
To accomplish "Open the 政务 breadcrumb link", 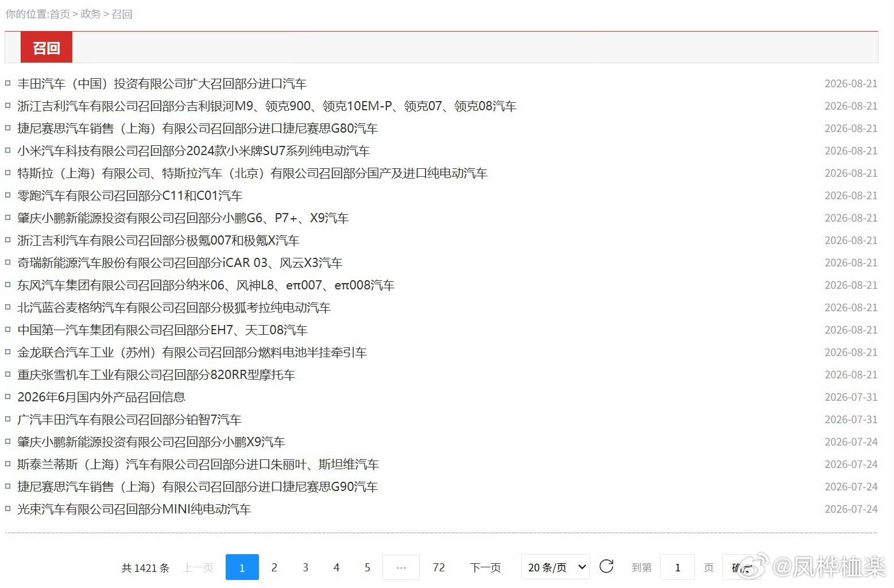I will 91,14.
